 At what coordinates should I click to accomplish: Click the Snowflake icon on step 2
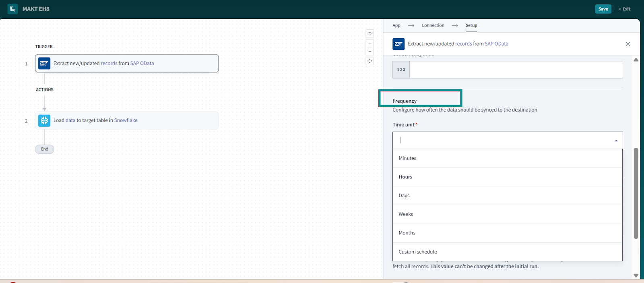pos(44,120)
